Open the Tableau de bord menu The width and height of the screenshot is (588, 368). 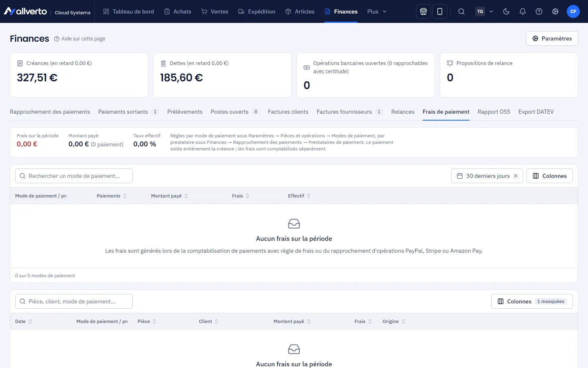pyautogui.click(x=128, y=11)
